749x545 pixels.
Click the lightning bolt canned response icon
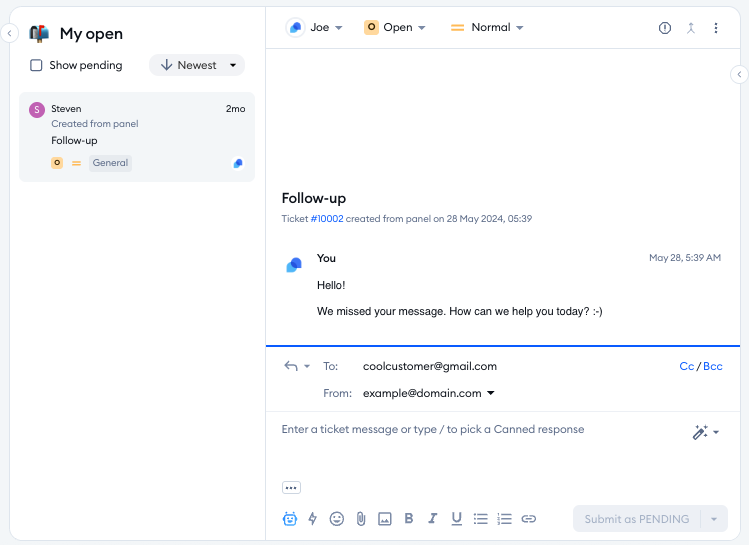(x=312, y=519)
